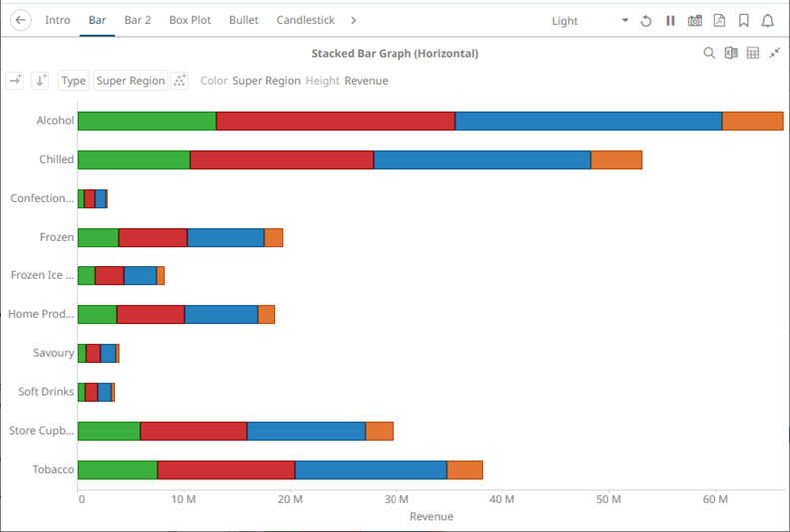Select the blue segment of the Alcohol bar
This screenshot has height=532, width=790.
588,121
